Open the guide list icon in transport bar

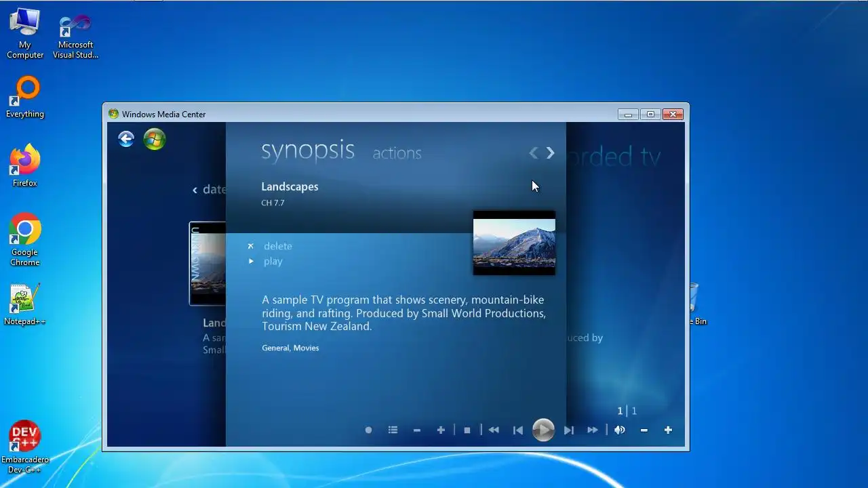(x=393, y=430)
